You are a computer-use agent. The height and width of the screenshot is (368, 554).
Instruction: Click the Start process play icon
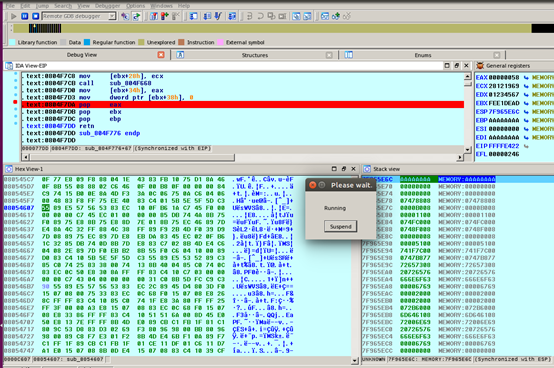(13, 16)
